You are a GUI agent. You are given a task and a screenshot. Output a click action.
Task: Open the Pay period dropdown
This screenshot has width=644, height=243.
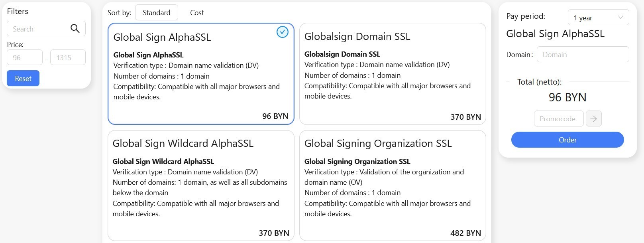(x=598, y=18)
